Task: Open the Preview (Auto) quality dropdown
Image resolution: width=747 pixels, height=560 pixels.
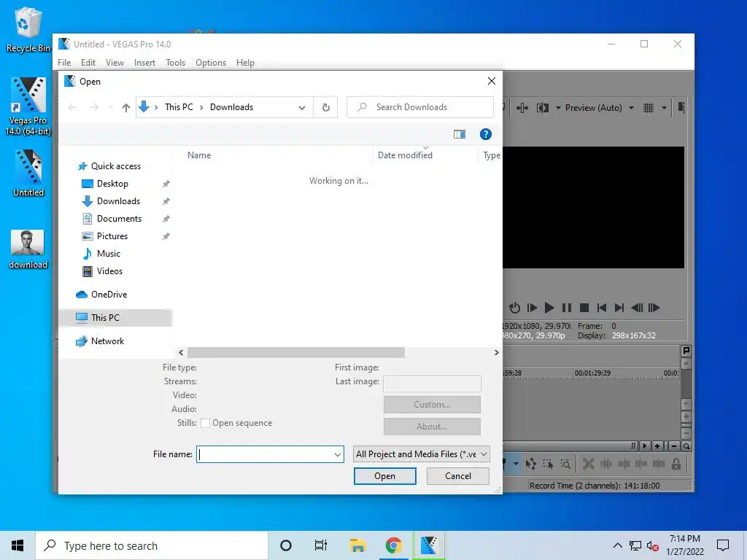Action: point(631,108)
